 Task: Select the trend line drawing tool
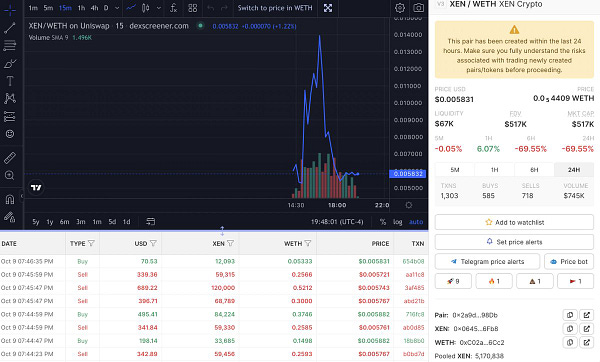tap(10, 28)
